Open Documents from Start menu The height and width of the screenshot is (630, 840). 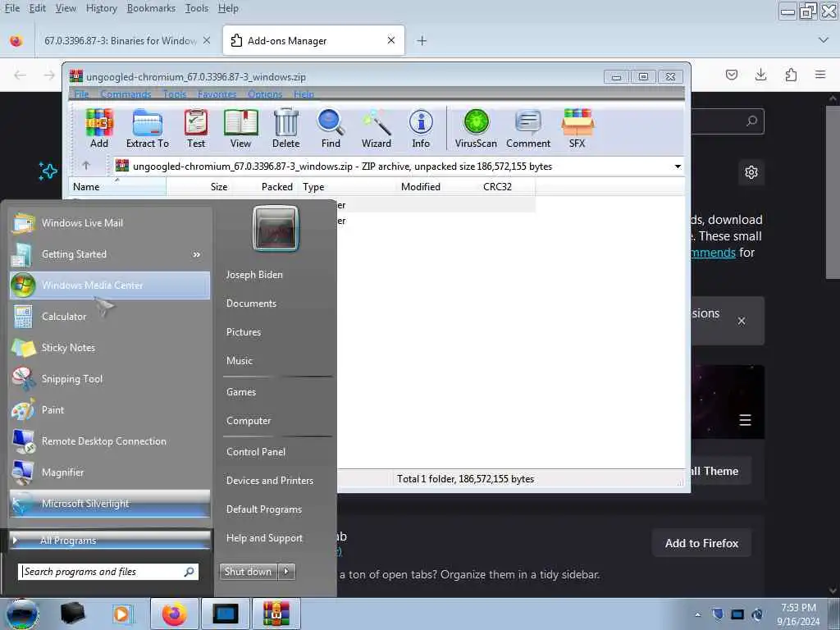[x=251, y=304]
